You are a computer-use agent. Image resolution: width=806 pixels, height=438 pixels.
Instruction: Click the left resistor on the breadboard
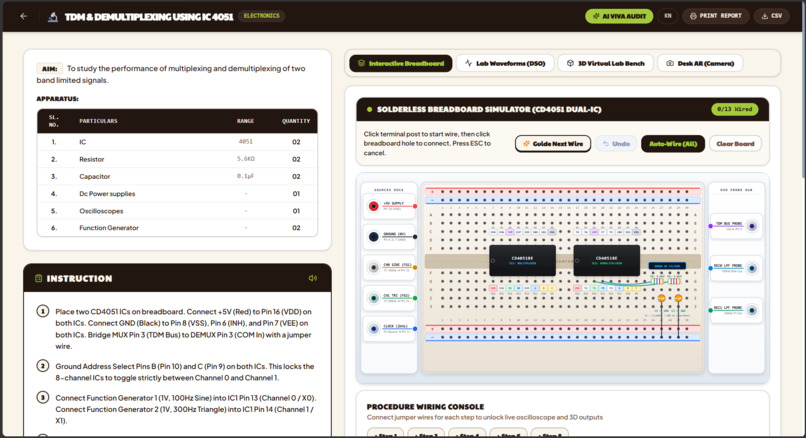click(x=657, y=281)
